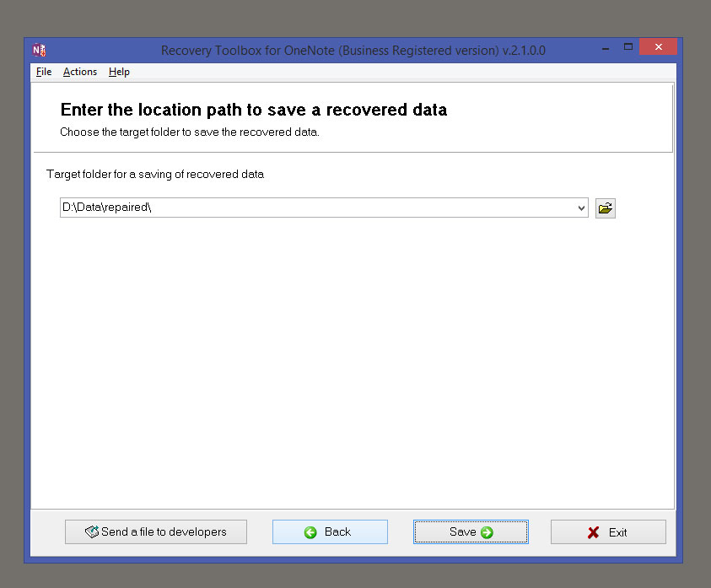
Task: Click the Target folder label text
Action: click(x=154, y=175)
